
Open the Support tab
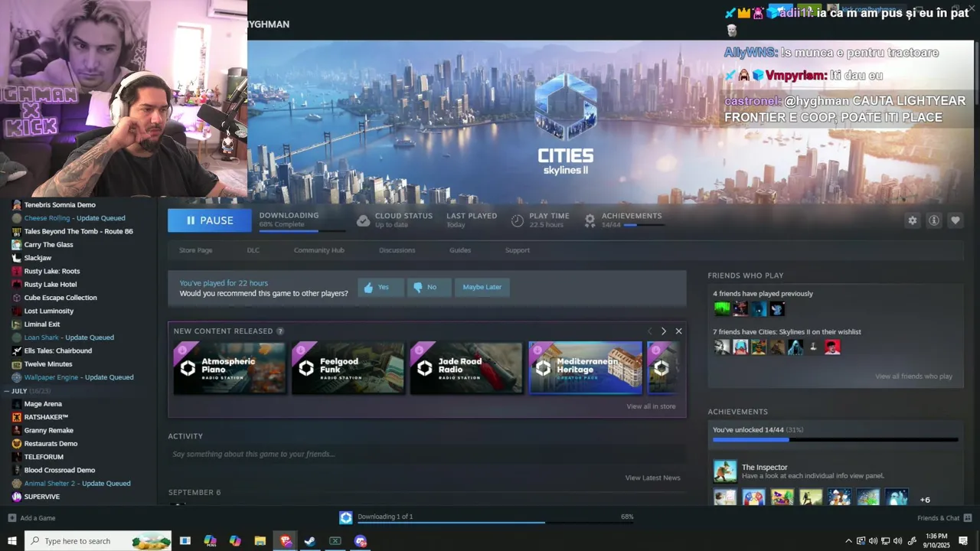pyautogui.click(x=518, y=250)
